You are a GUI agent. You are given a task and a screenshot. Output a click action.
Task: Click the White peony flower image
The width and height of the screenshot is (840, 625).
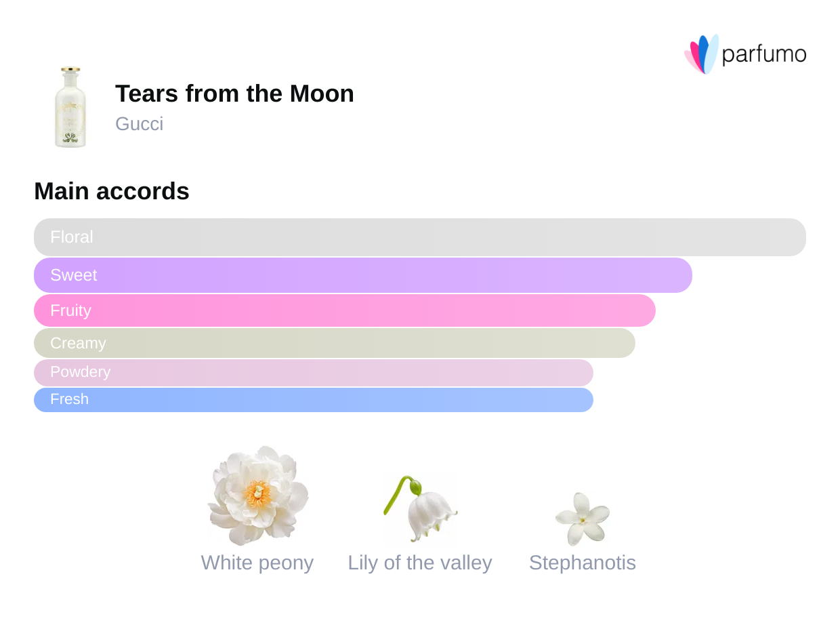pos(257,496)
